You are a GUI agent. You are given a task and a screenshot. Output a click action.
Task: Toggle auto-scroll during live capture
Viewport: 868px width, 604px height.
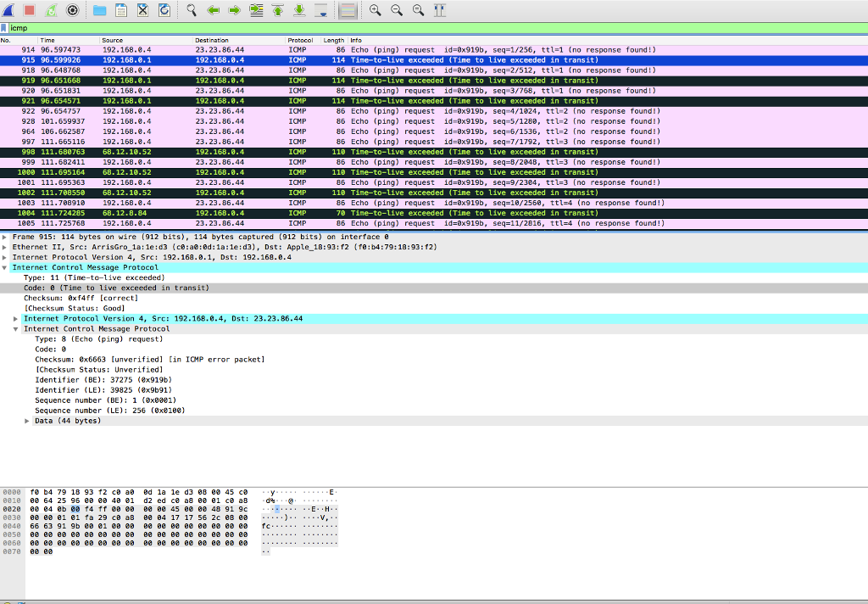320,10
